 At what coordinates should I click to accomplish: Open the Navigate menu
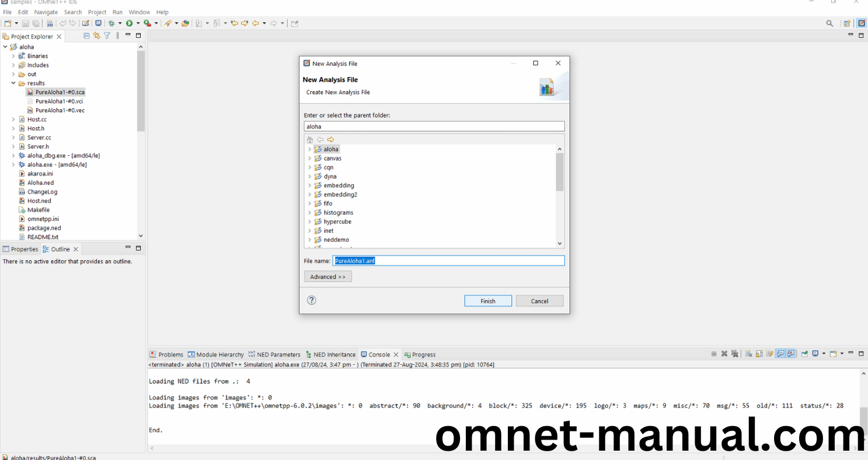pyautogui.click(x=46, y=12)
